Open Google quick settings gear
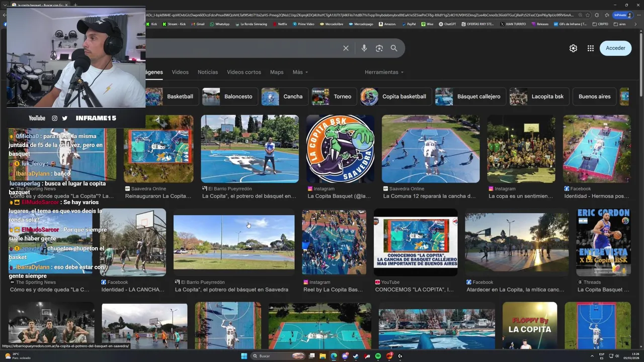Screen dimensions: 644x362 click(573, 48)
